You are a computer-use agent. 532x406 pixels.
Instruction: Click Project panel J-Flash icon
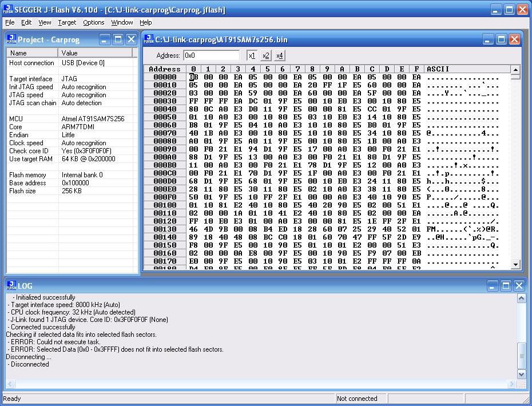click(x=11, y=39)
